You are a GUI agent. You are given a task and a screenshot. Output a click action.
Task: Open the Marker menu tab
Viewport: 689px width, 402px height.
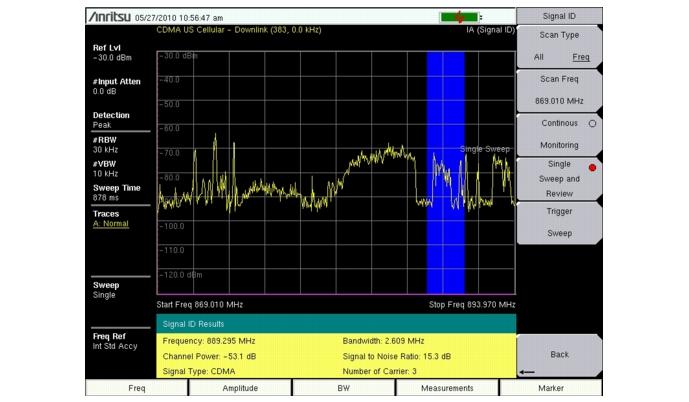(551, 388)
